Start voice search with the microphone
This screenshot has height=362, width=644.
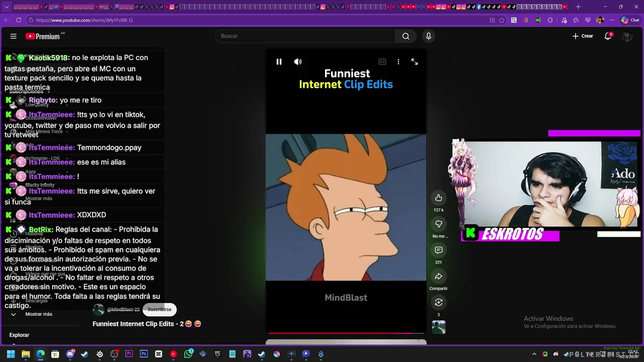429,36
